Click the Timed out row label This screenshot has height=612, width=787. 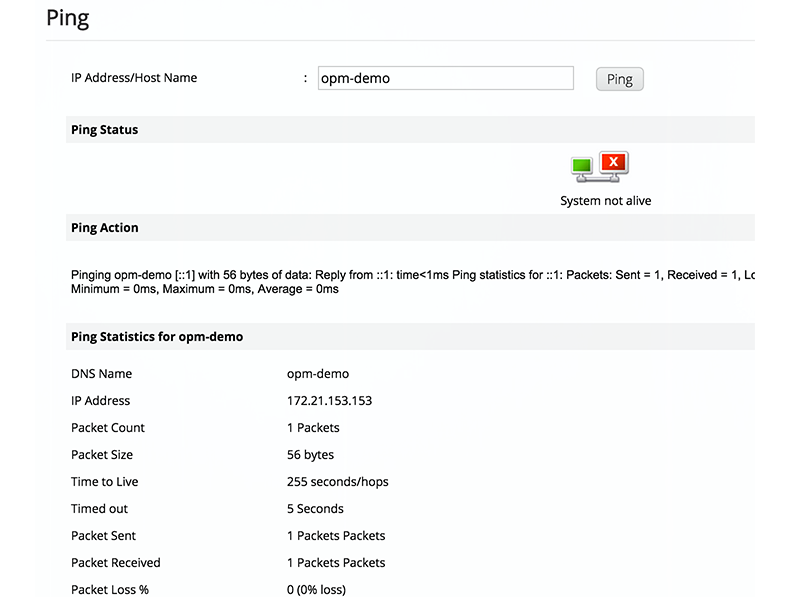coord(99,509)
